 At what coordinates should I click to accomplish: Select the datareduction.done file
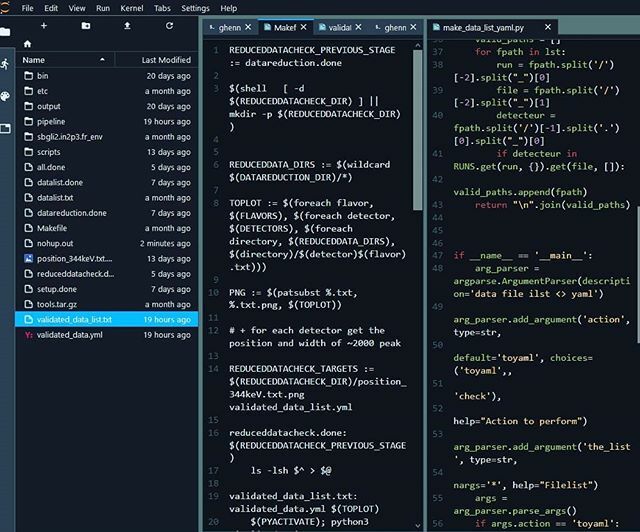[107, 213]
